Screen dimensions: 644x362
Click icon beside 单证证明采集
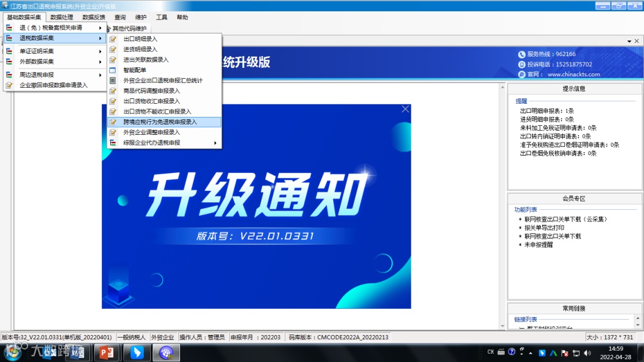tap(9, 51)
